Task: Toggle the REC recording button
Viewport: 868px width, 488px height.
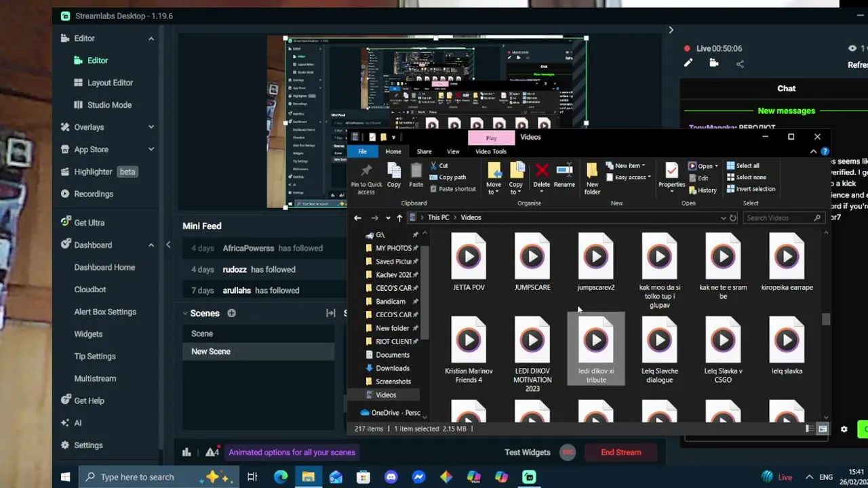Action: [x=568, y=452]
